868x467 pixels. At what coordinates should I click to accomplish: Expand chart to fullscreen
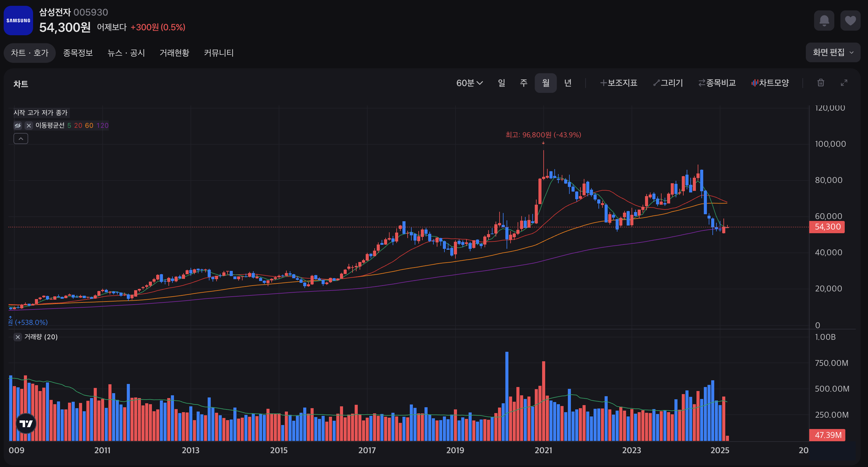pos(844,83)
